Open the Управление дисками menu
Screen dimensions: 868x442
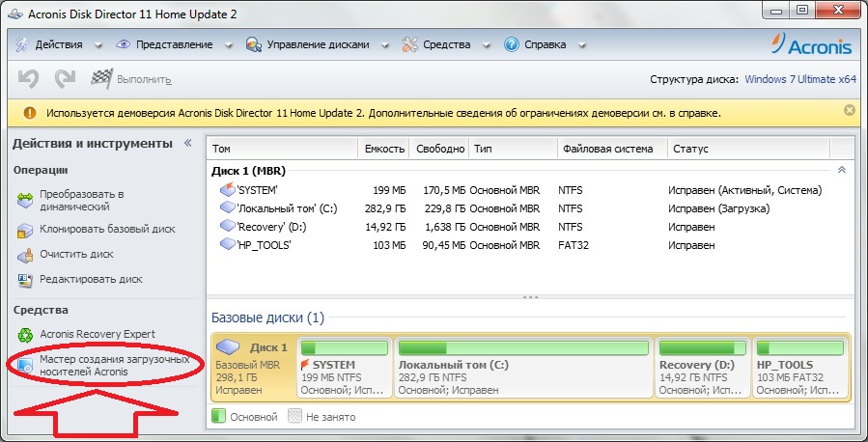[x=318, y=44]
